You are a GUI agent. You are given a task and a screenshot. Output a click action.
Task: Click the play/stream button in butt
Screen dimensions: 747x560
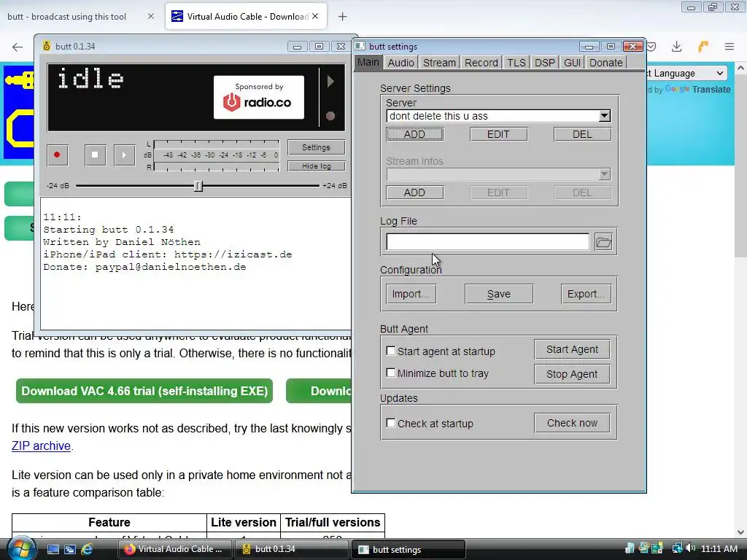124,155
